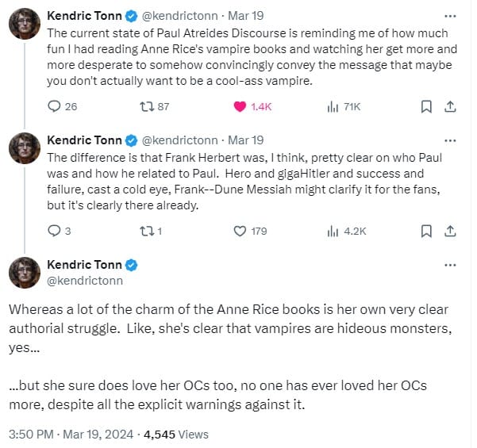Bookmark the first tweet about Anne Rice

[x=426, y=107]
